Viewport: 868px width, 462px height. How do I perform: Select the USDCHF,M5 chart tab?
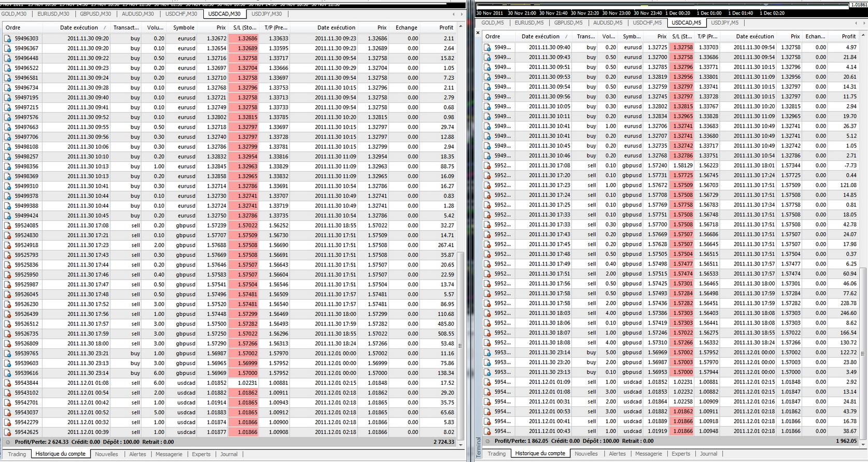tap(647, 23)
